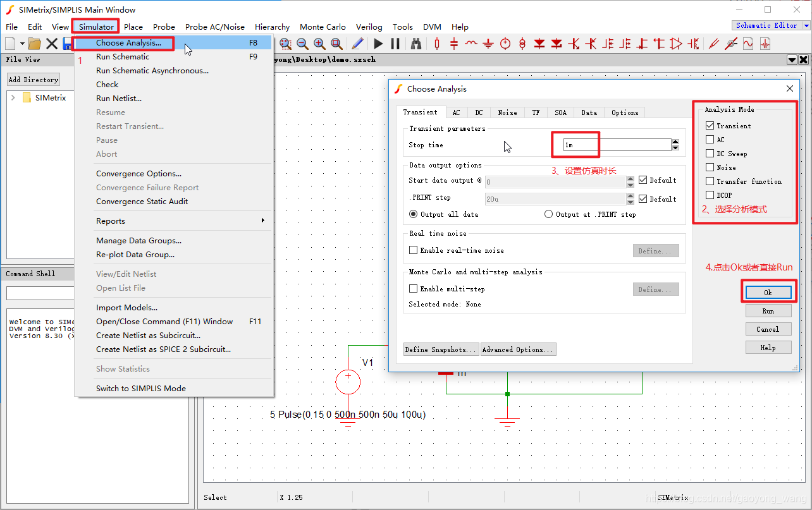Start simulation with the play triangle icon
The width and height of the screenshot is (812, 510).
[378, 44]
